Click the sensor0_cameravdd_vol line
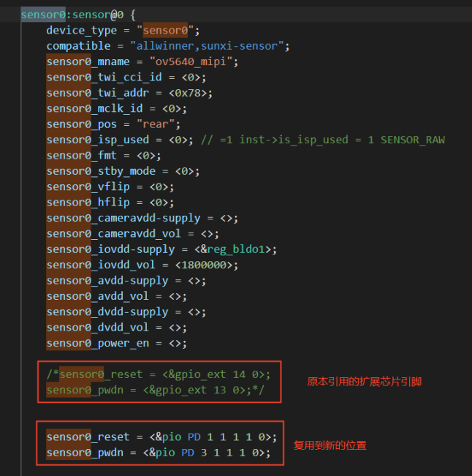 (132, 234)
